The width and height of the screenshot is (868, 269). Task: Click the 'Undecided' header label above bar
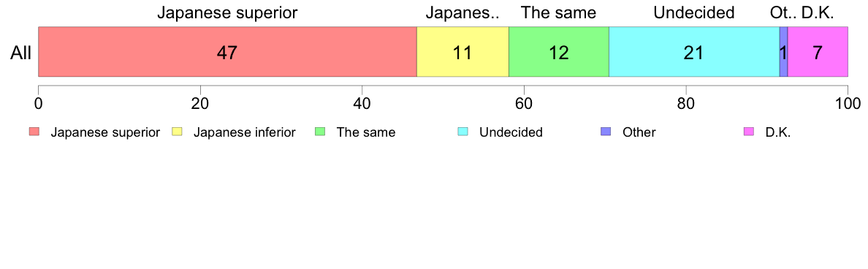coord(693,12)
